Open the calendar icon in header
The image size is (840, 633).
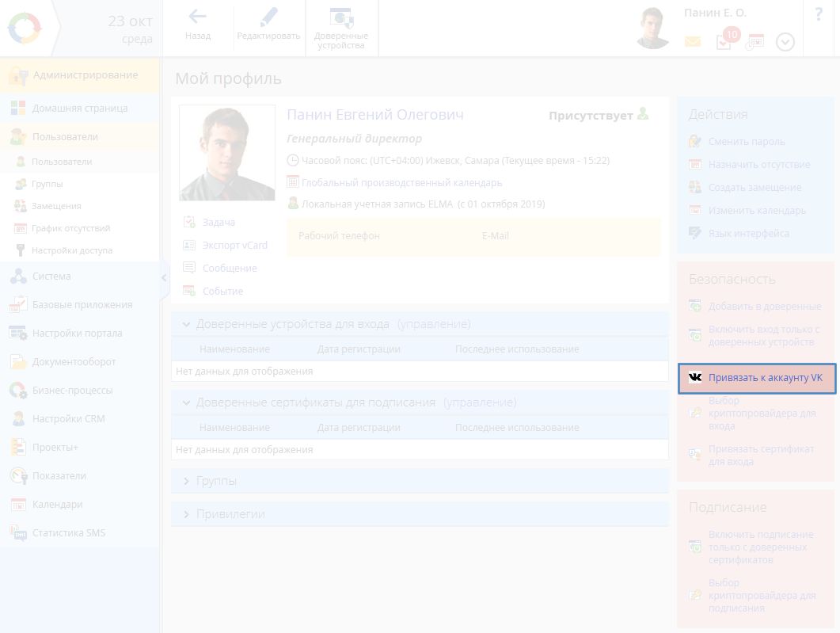click(754, 42)
